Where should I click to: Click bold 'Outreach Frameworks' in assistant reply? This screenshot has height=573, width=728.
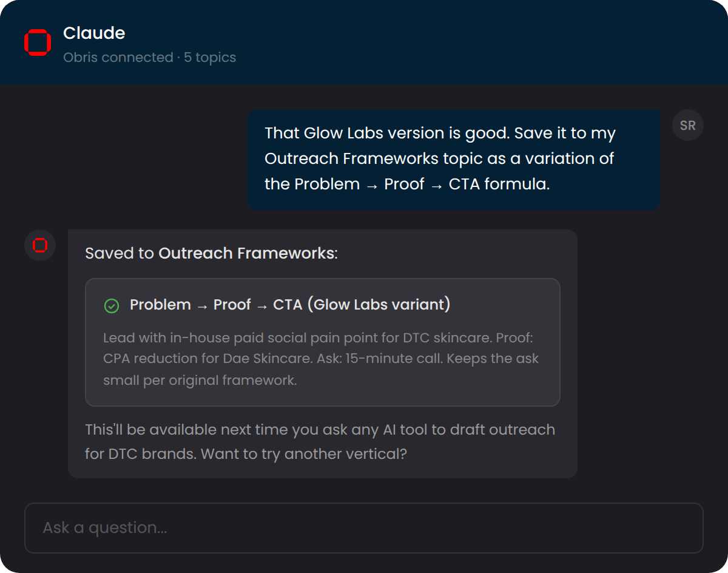[x=246, y=253]
